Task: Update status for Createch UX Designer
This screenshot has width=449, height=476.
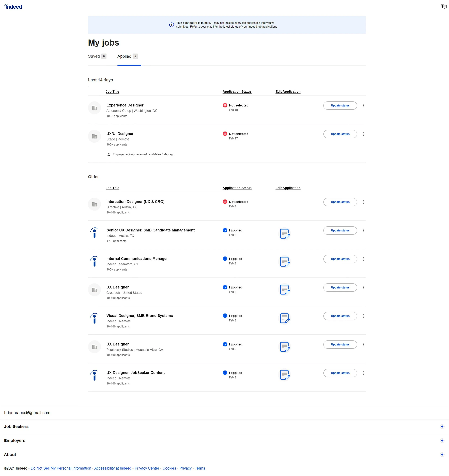Action: 340,288
